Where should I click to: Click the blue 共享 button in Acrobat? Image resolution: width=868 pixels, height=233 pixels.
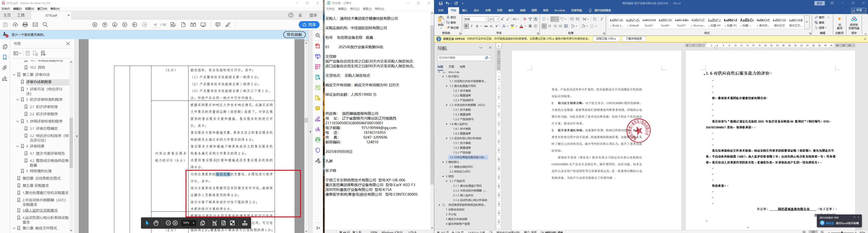pyautogui.click(x=309, y=25)
